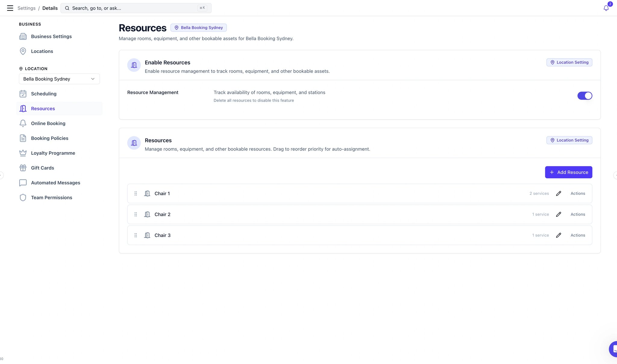617x364 pixels.
Task: Click the Enable Resources section round icon
Action: 134,65
